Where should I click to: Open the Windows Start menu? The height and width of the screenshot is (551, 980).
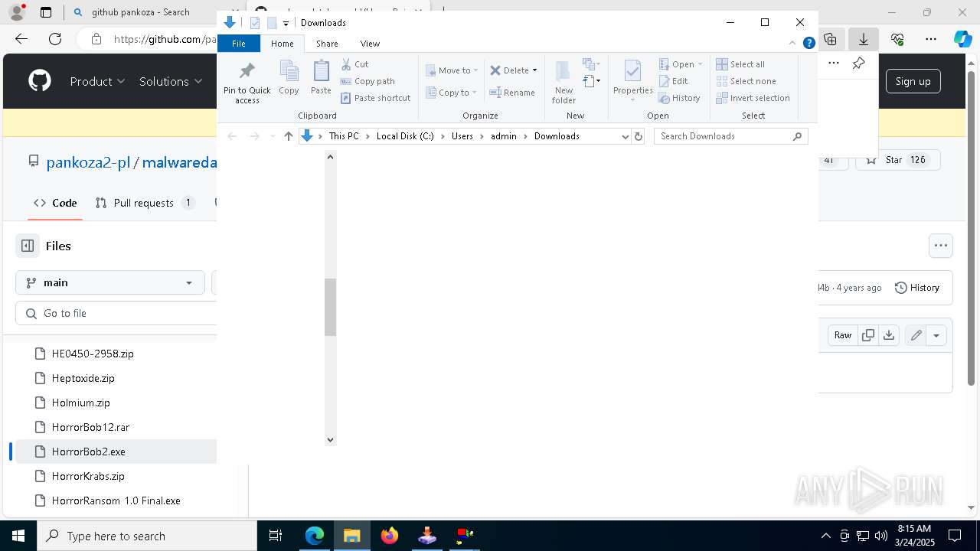[x=18, y=536]
